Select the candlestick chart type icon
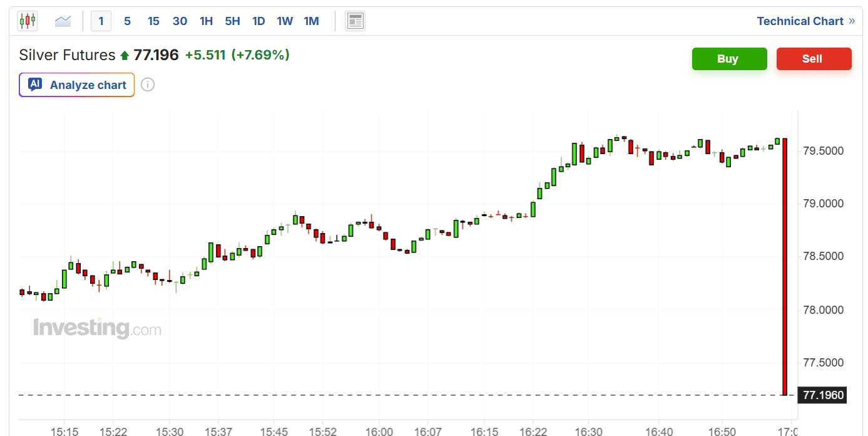This screenshot has width=868, height=436. [28, 21]
